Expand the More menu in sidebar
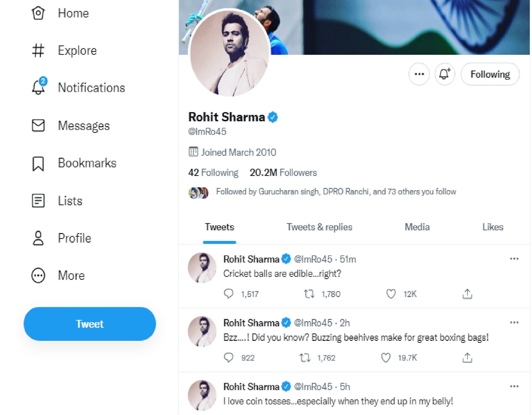 (x=58, y=275)
